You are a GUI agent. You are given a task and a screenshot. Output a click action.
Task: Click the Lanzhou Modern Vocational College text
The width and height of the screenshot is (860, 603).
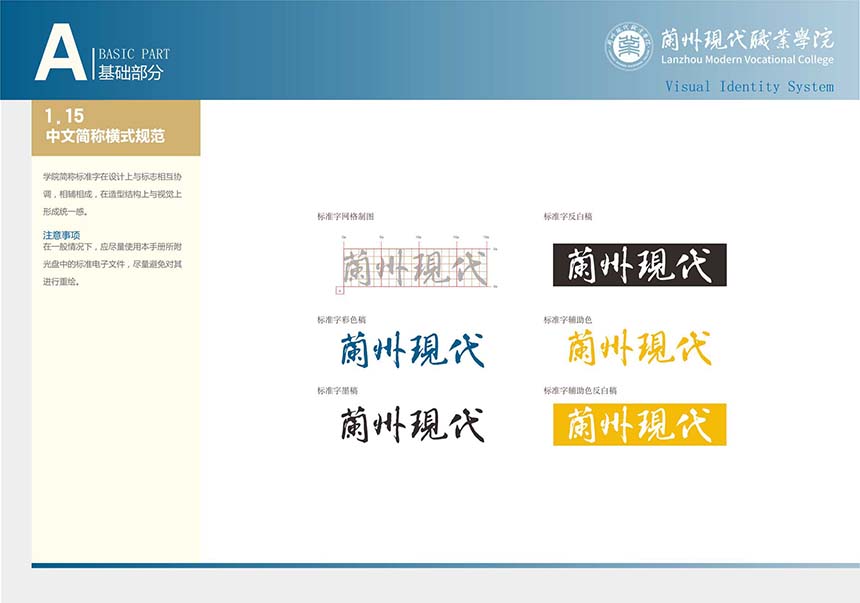tap(747, 60)
